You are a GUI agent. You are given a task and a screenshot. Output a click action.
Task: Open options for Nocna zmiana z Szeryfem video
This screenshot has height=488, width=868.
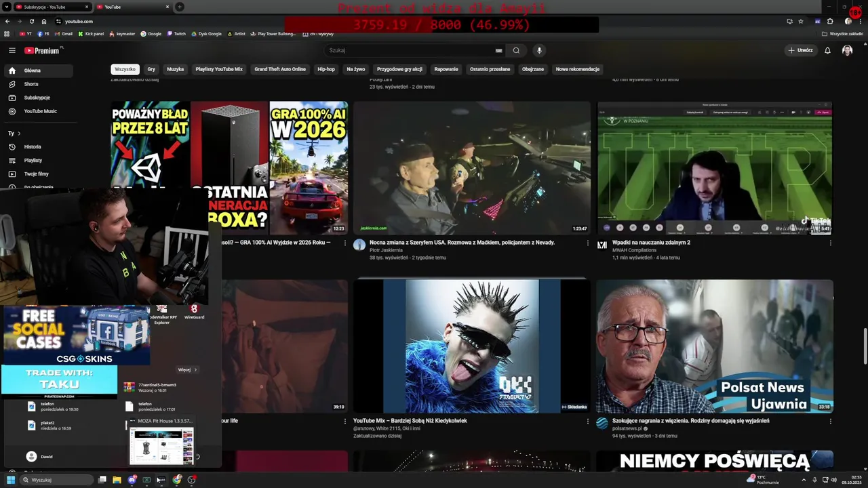pyautogui.click(x=588, y=243)
